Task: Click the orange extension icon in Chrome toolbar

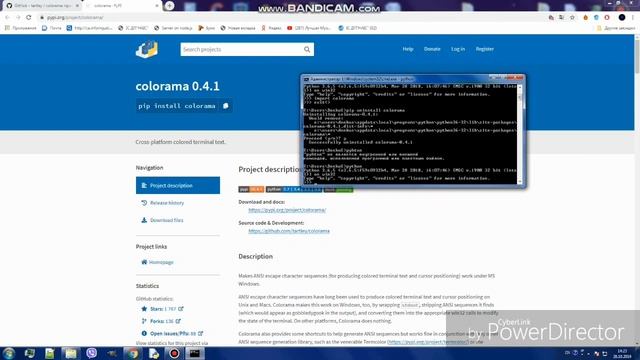Action: point(586,18)
